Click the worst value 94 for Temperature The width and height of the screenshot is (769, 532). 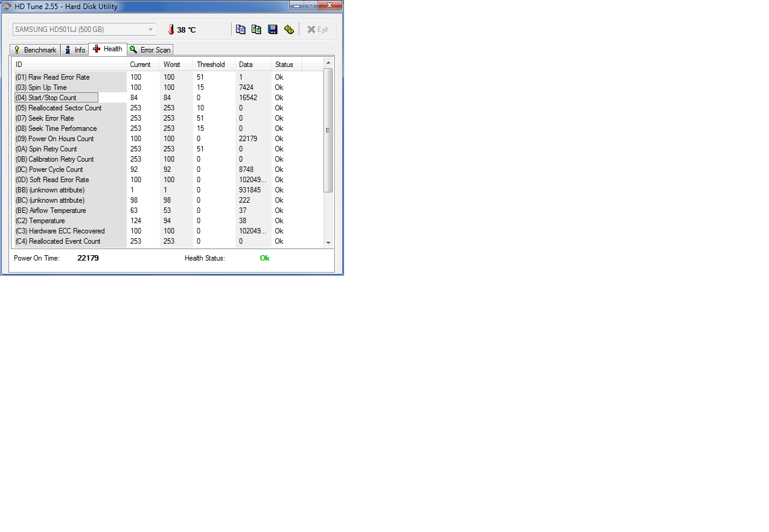[167, 221]
